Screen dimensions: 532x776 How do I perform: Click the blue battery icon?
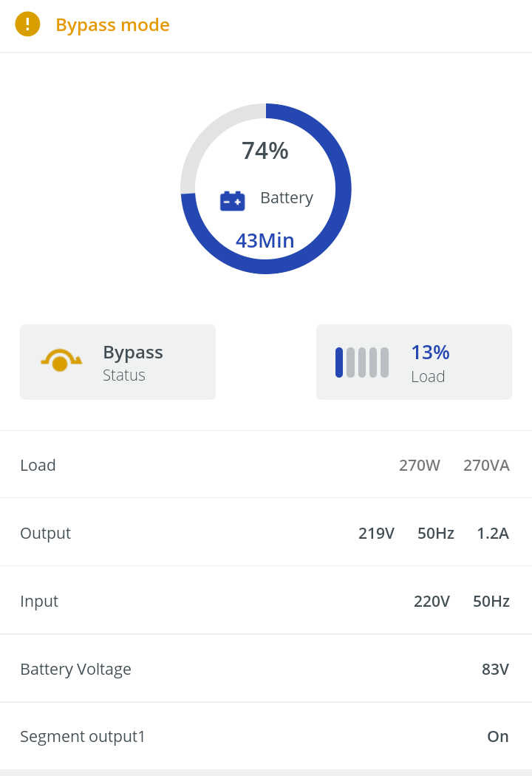233,200
